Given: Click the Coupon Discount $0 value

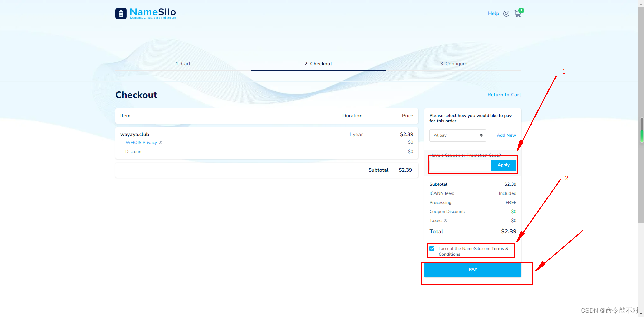Looking at the screenshot, I should coord(514,212).
